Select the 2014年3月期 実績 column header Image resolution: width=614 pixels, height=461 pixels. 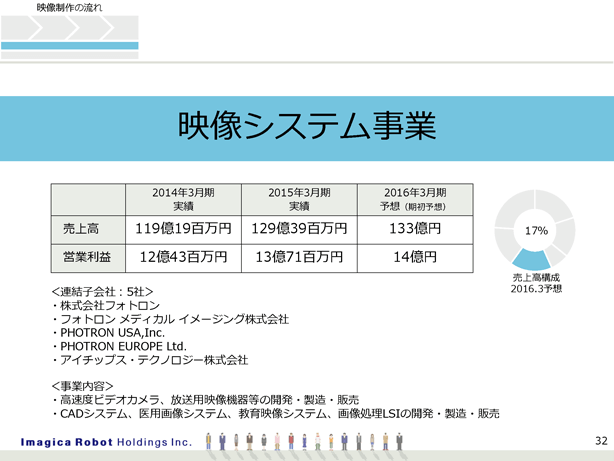(x=183, y=199)
